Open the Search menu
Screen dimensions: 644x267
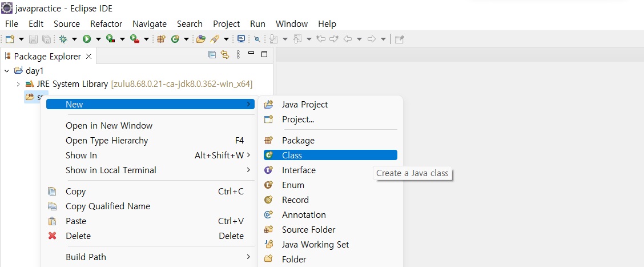tap(190, 24)
